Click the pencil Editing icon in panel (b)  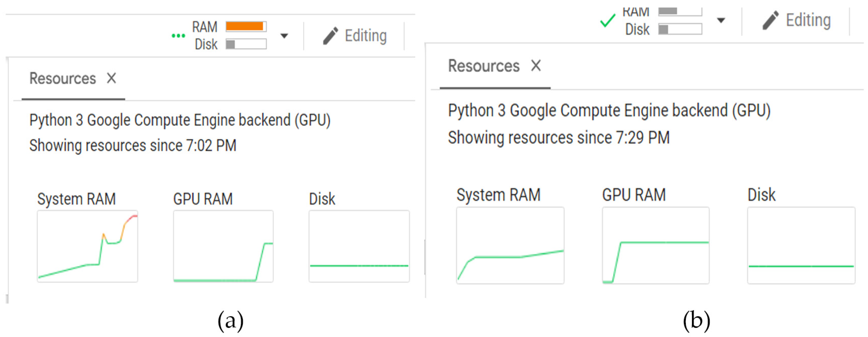pos(770,20)
